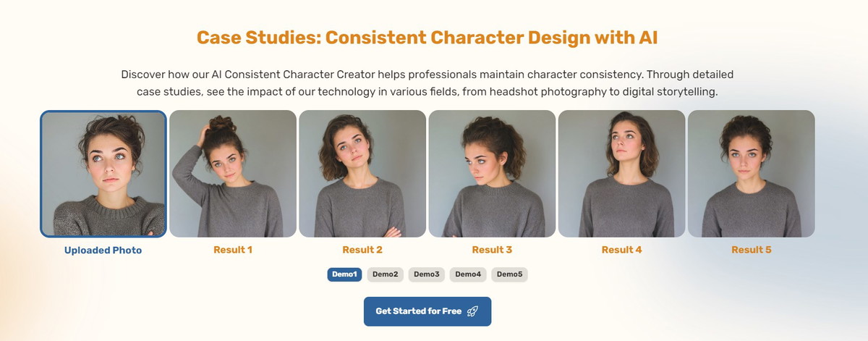Click the Result 1 caption
The image size is (868, 341).
click(233, 250)
